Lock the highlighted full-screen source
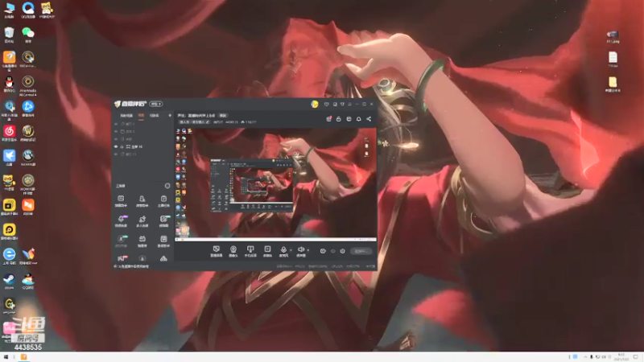Screen dimensions: 644x362 coord(122,146)
